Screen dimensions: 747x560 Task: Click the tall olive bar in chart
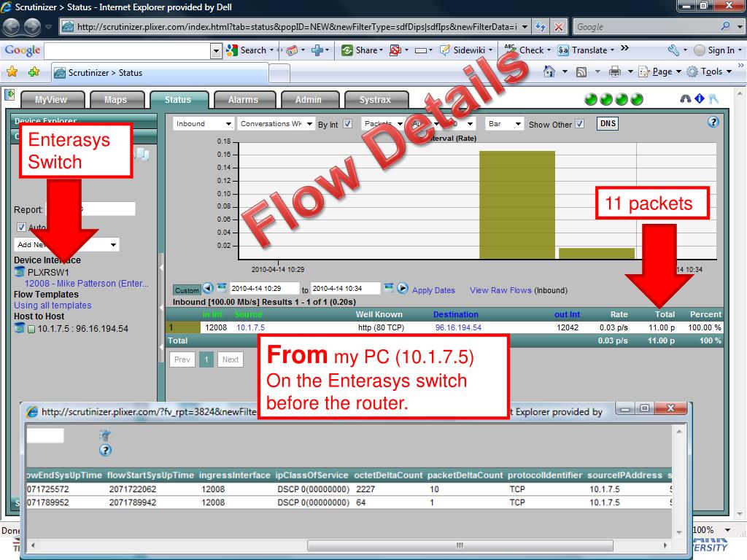pyautogui.click(x=517, y=205)
